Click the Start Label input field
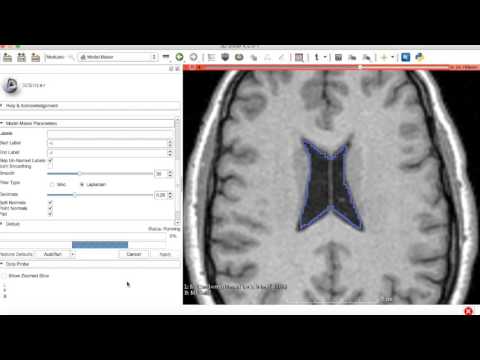The height and width of the screenshot is (360, 480). coord(107,143)
